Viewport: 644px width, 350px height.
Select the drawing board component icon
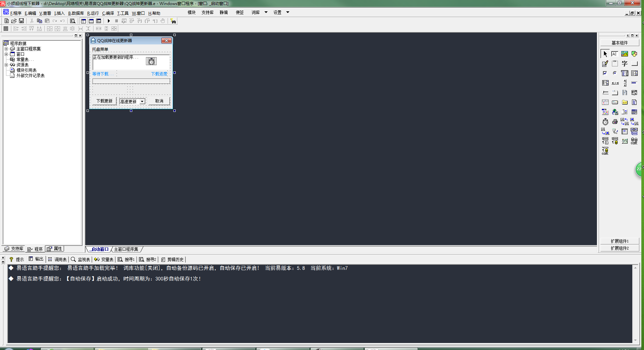(x=605, y=63)
